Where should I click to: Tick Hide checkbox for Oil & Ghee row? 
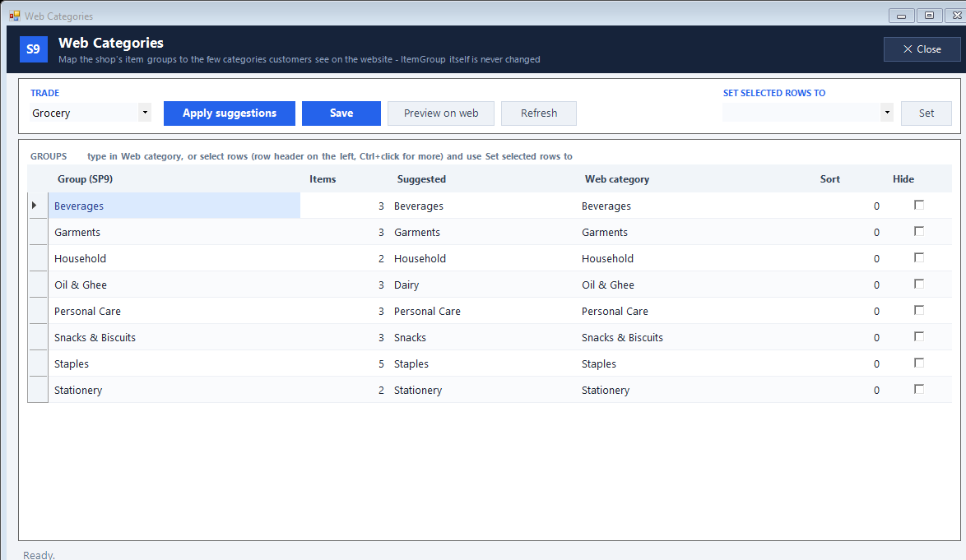click(x=919, y=284)
